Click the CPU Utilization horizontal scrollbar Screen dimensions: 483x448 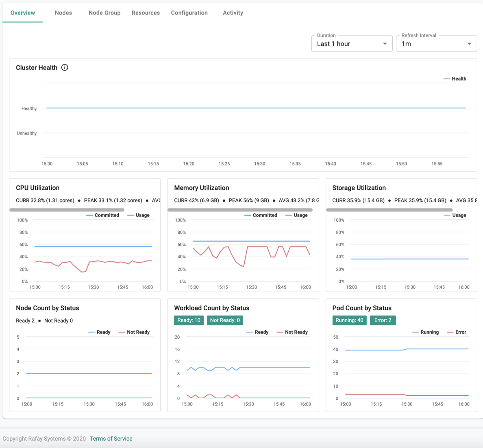point(67,210)
